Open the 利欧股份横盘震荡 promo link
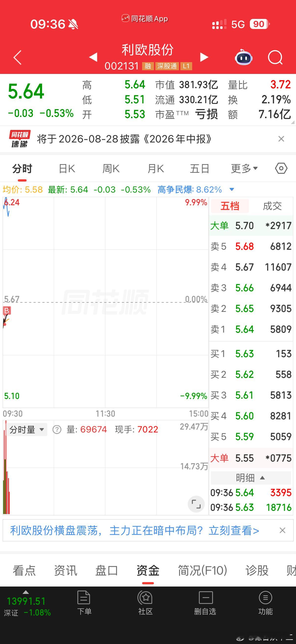 click(135, 531)
